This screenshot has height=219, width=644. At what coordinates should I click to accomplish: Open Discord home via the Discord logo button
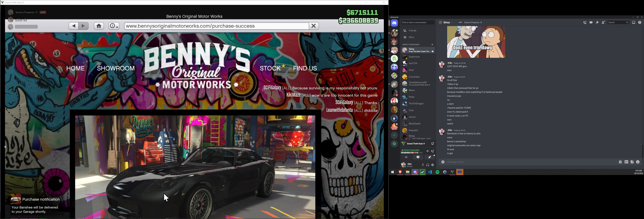tap(394, 23)
